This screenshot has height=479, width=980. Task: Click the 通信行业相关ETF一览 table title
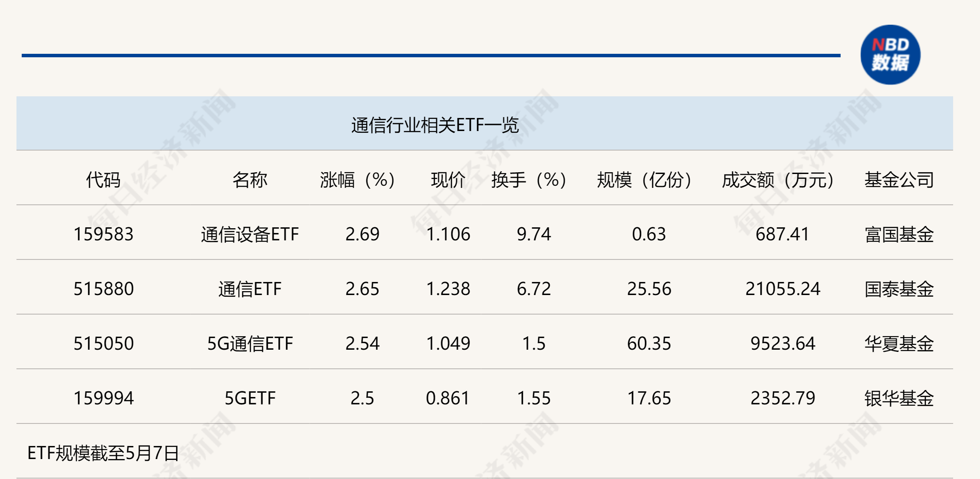point(435,125)
